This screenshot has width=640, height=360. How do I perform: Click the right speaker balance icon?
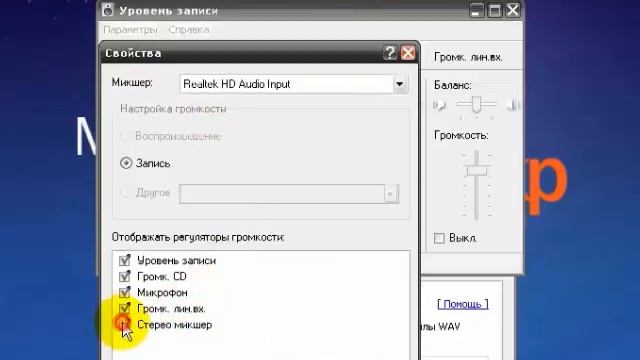(x=513, y=105)
